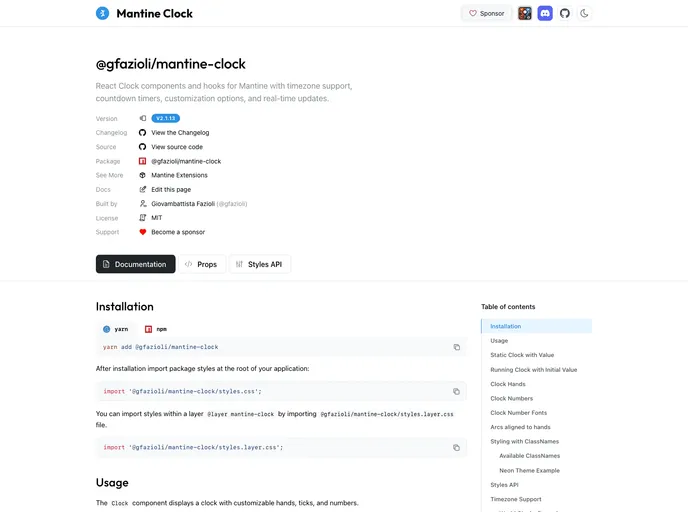
Task: Click the Sponsor button
Action: click(x=487, y=14)
